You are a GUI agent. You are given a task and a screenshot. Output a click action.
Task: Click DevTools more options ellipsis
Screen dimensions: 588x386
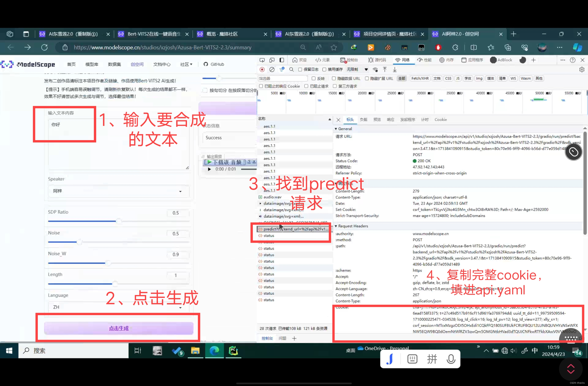pyautogui.click(x=563, y=60)
